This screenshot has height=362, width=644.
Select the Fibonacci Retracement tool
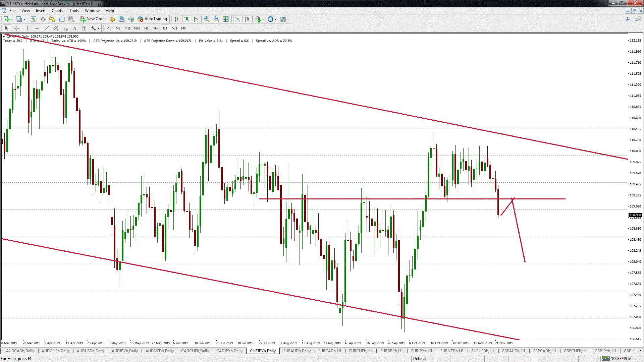click(x=65, y=28)
